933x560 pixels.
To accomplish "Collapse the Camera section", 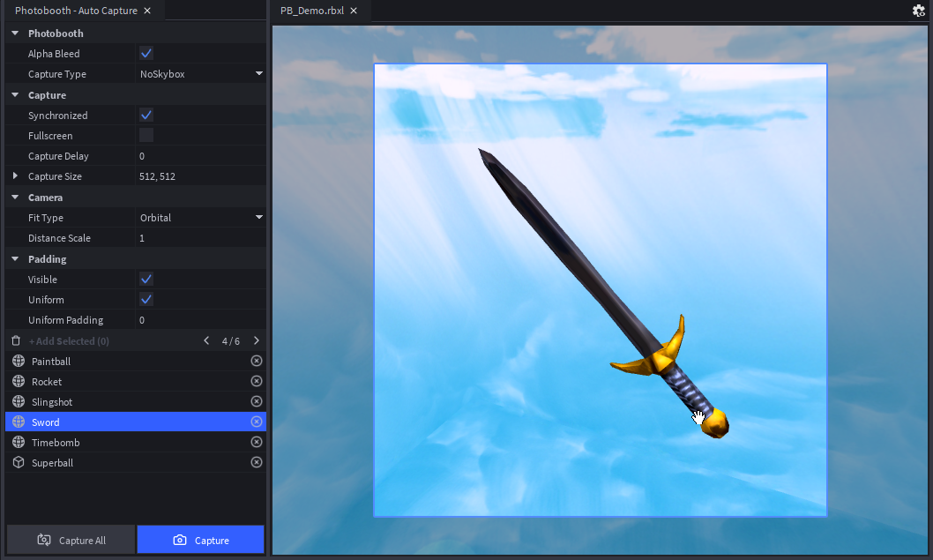I will [x=16, y=198].
